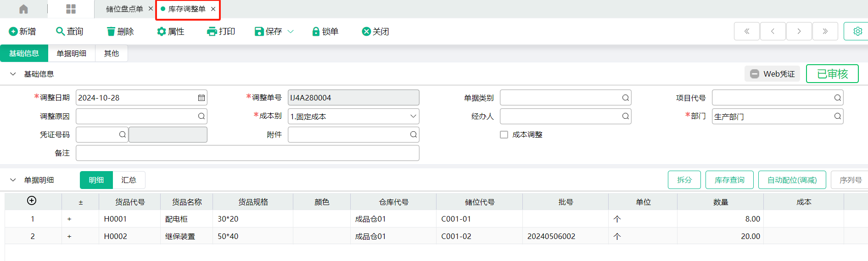Switch to the 其他 tab
Image resolution: width=868 pixels, height=261 pixels.
pos(111,54)
